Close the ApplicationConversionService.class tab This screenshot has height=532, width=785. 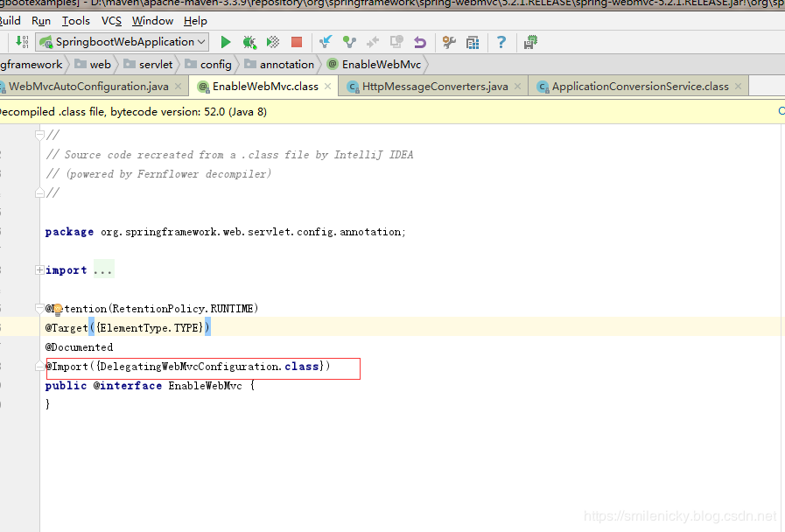[738, 86]
